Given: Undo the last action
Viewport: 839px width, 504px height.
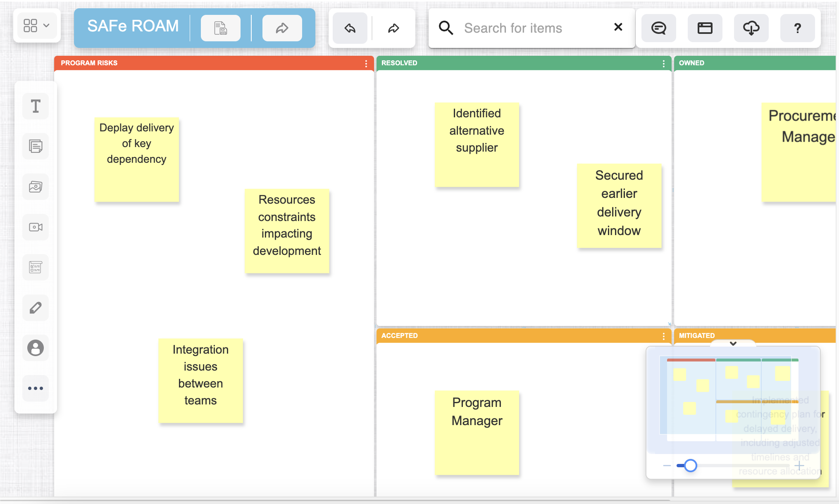Looking at the screenshot, I should [350, 28].
